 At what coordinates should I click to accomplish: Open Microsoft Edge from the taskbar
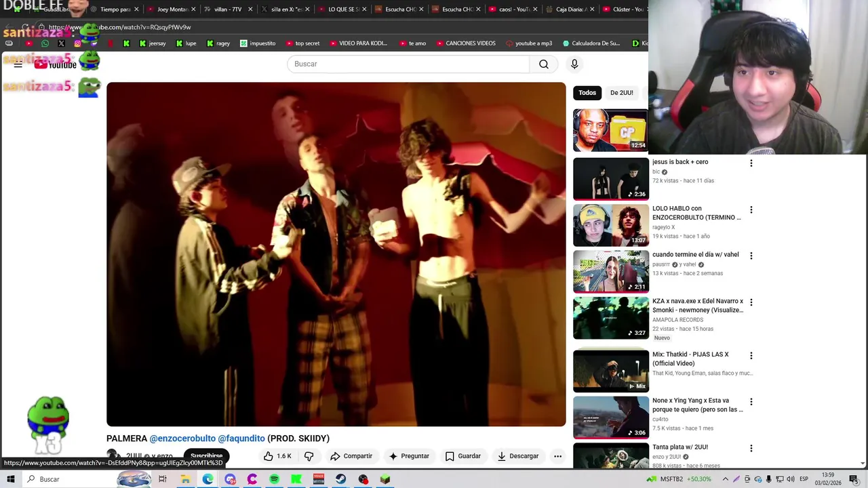pyautogui.click(x=208, y=479)
